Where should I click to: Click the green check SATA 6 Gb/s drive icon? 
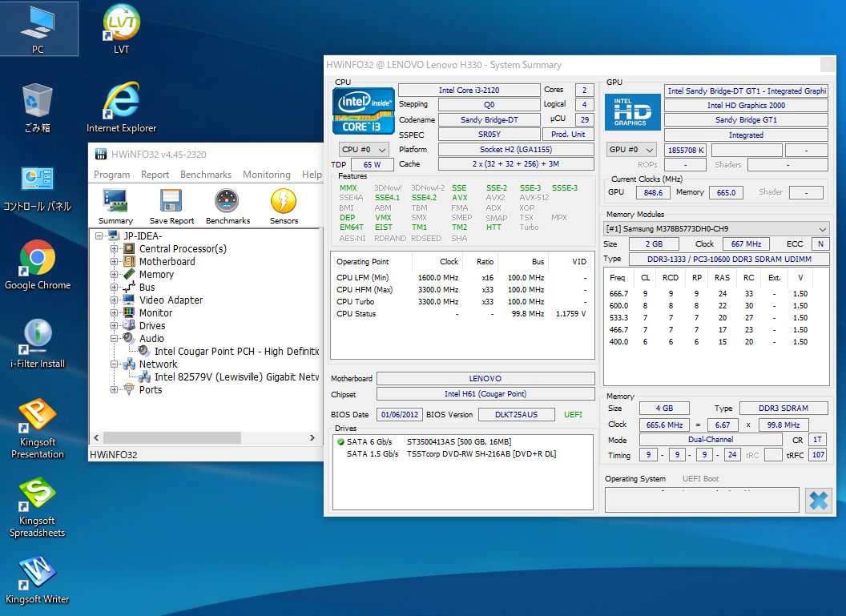click(340, 441)
